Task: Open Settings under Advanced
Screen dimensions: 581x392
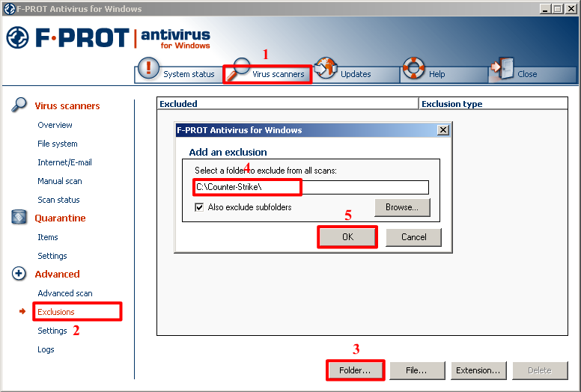Action: pyautogui.click(x=52, y=331)
